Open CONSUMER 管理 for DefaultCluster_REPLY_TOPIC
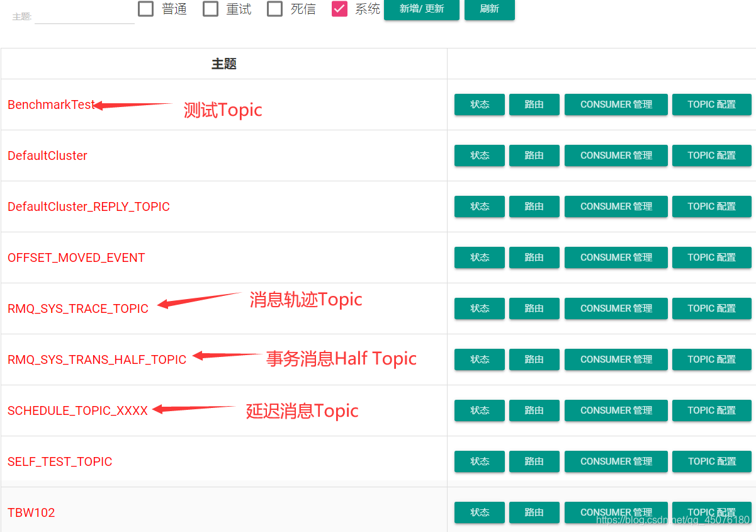 pos(616,207)
